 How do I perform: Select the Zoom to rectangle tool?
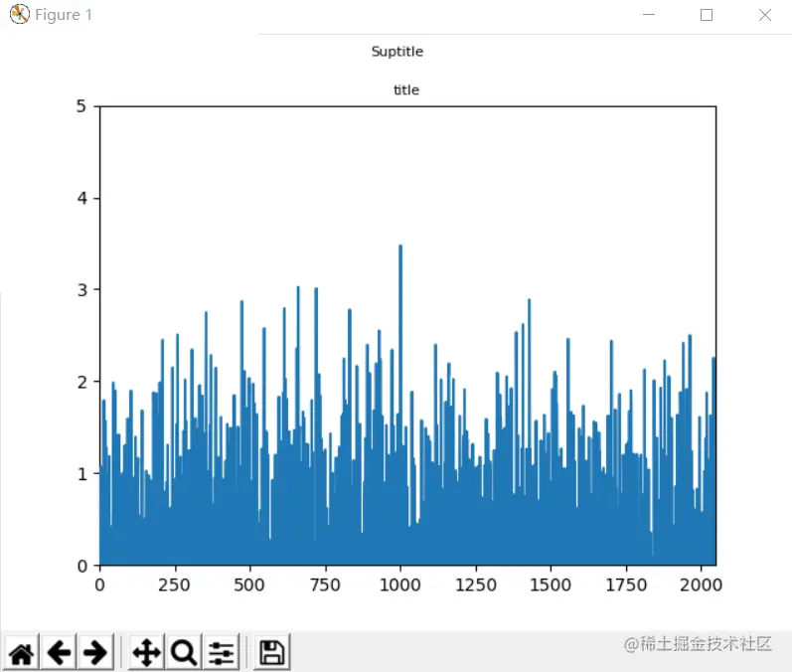point(184,652)
